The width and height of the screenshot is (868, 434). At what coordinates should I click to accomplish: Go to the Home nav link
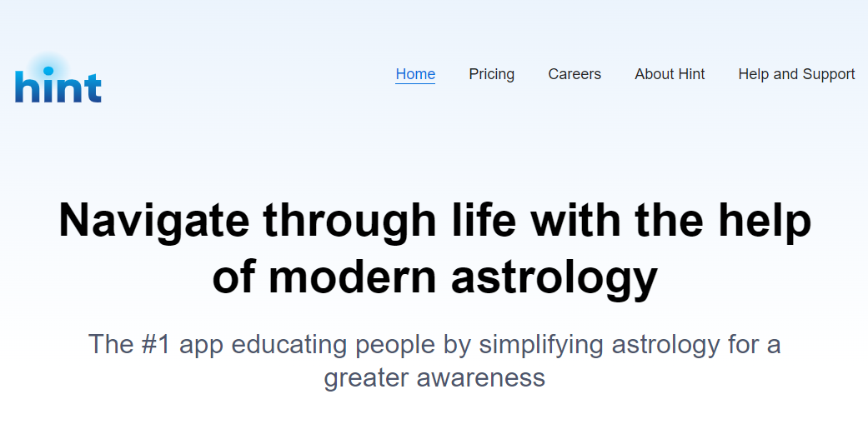pyautogui.click(x=415, y=74)
